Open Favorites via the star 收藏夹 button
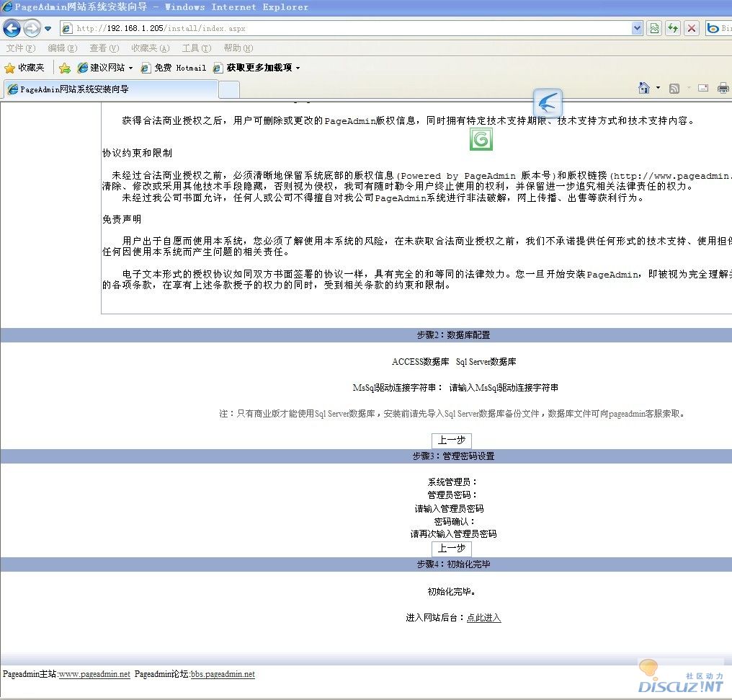 click(24, 68)
